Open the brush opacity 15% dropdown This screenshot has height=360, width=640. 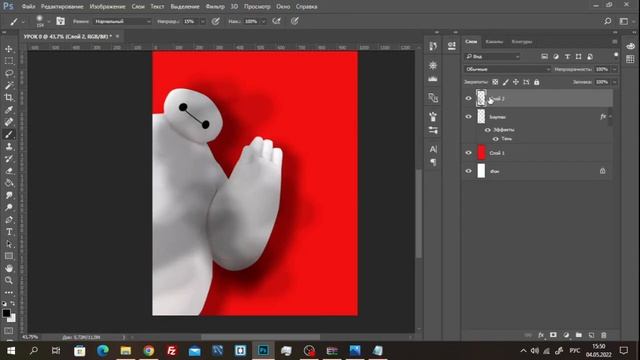[202, 21]
